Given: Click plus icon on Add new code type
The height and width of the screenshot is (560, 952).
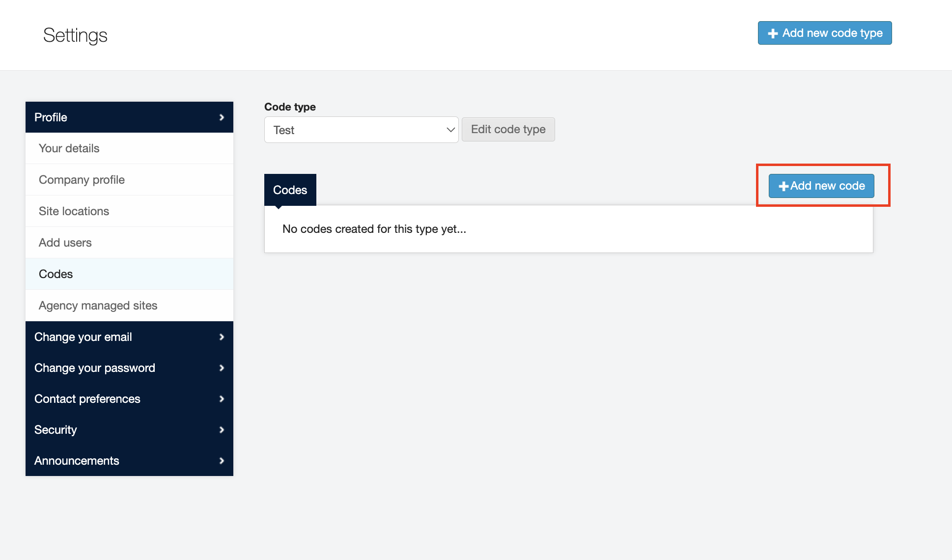Looking at the screenshot, I should tap(773, 33).
